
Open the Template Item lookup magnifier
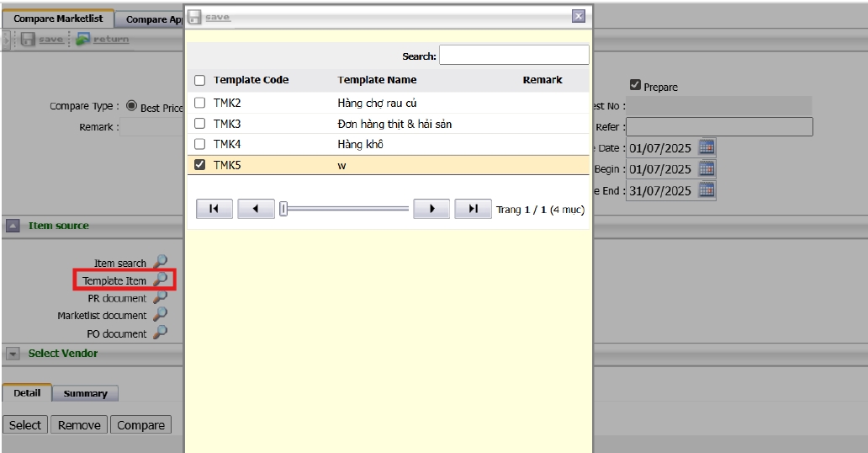[160, 280]
